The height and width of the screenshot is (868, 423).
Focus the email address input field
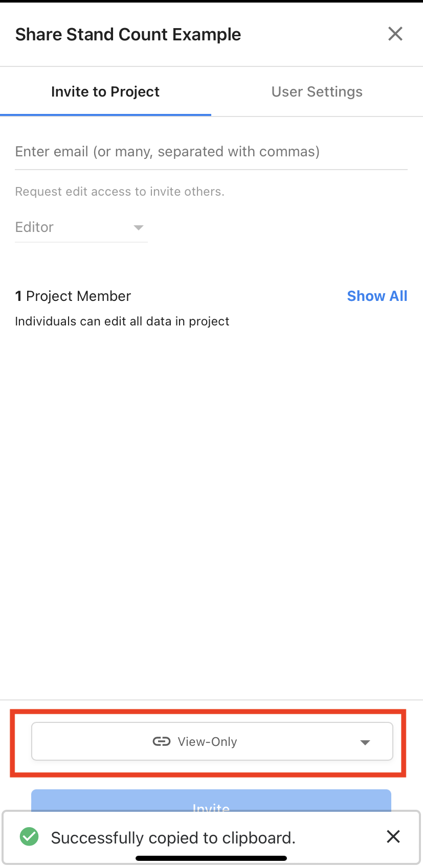211,152
